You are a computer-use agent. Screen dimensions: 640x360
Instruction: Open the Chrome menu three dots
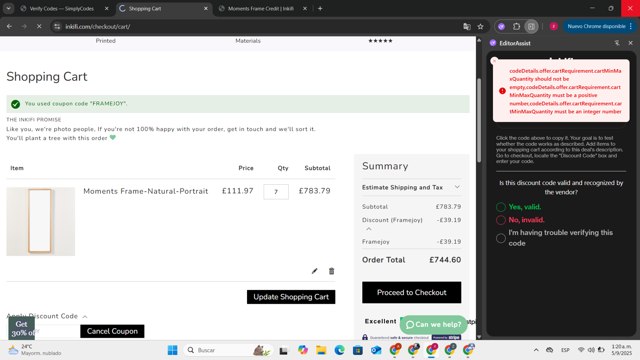631,26
